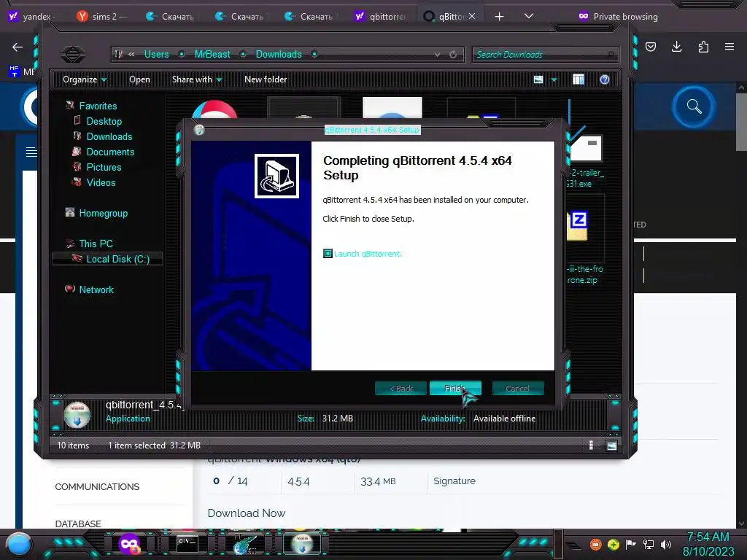This screenshot has width=747, height=560.
Task: Click the website search magnifier icon
Action: 694,106
